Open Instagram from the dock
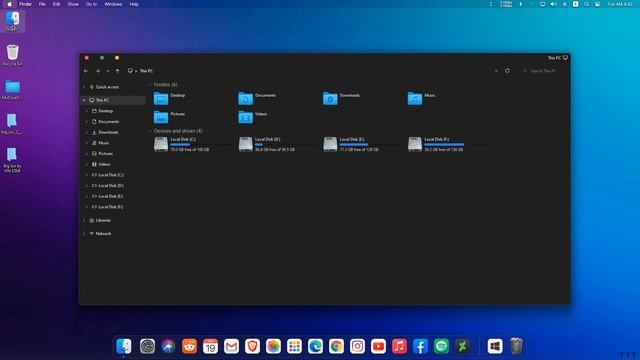 (358, 346)
